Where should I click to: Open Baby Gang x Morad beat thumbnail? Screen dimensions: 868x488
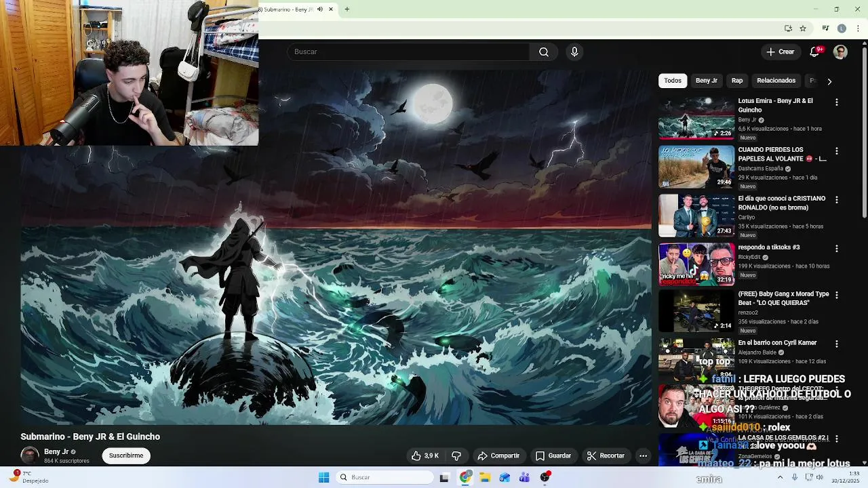click(x=696, y=311)
